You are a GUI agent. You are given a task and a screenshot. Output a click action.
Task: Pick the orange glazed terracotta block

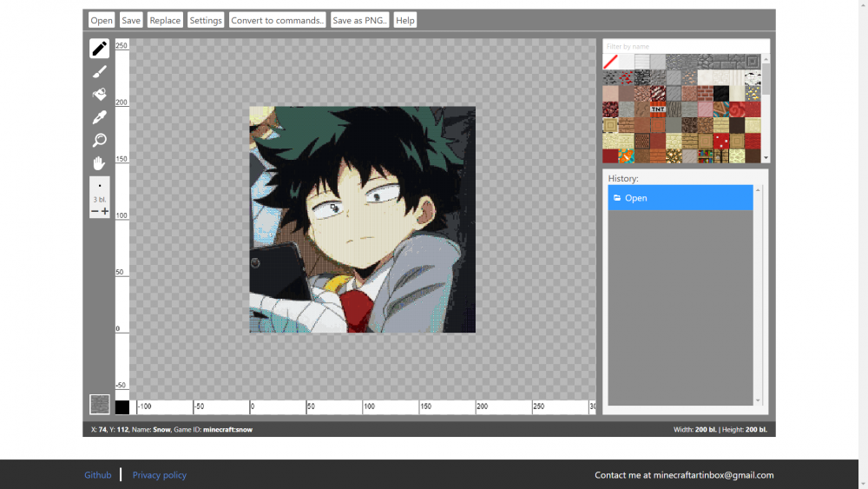click(626, 156)
